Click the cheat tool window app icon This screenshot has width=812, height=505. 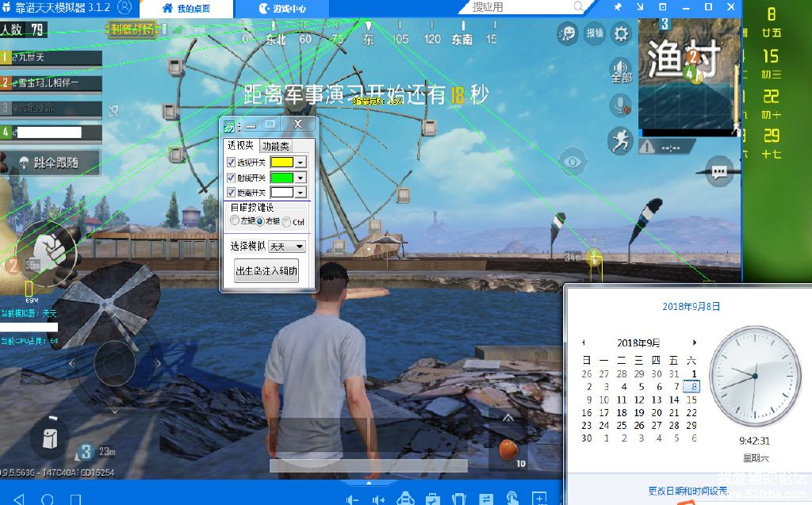229,126
